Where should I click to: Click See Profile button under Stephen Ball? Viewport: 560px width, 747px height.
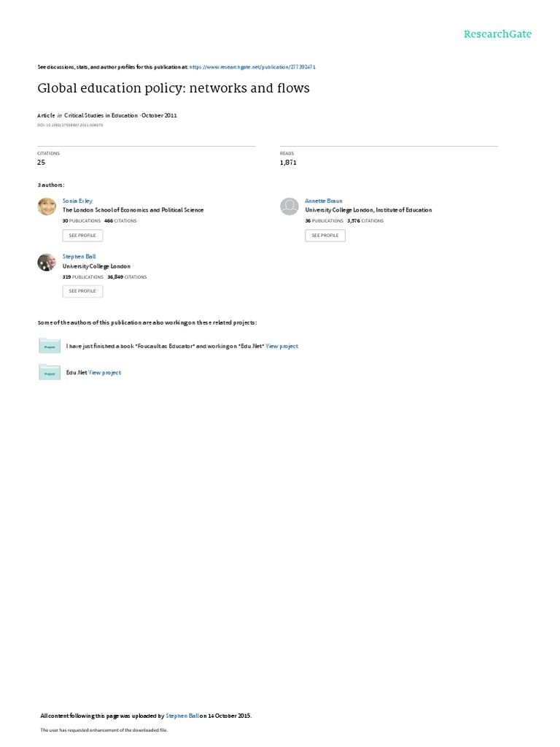tap(82, 291)
